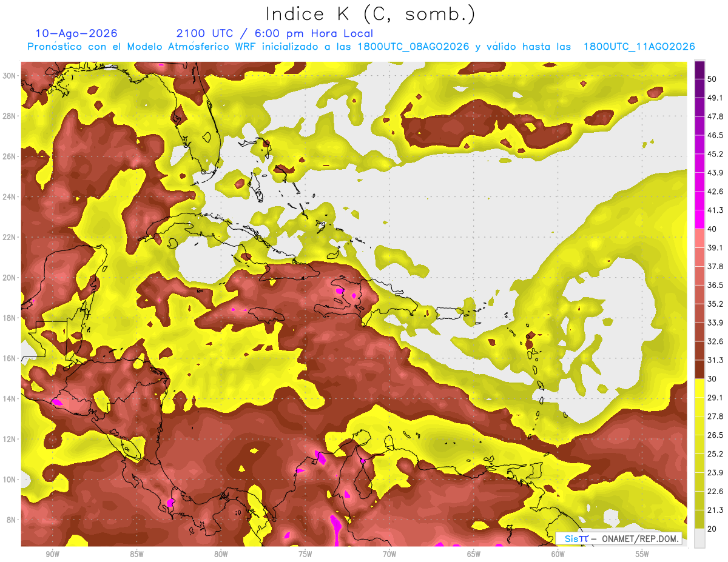This screenshot has width=728, height=562.
Task: Click the 24N latitude axis label
Action: (10, 197)
